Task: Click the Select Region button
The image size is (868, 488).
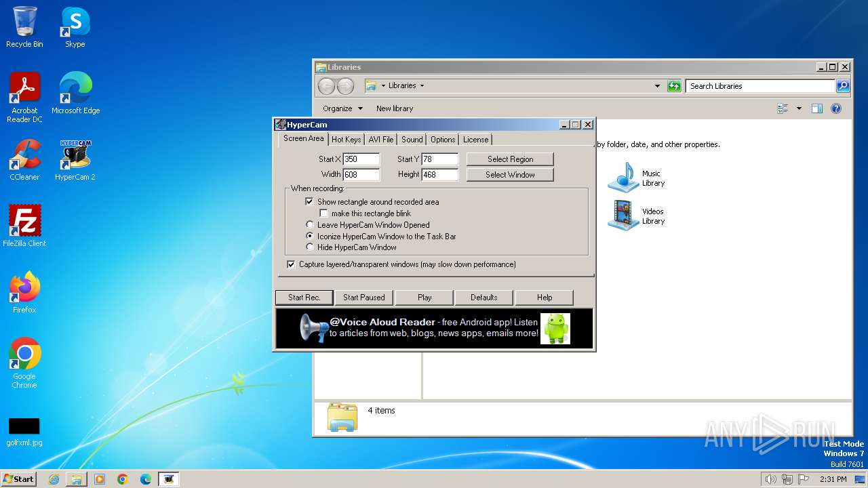Action: (x=510, y=159)
